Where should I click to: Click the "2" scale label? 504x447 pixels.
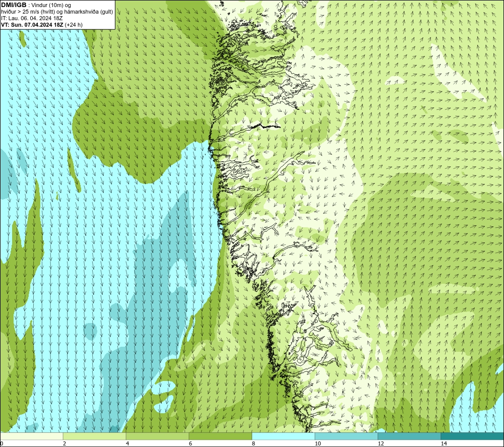(x=65, y=444)
